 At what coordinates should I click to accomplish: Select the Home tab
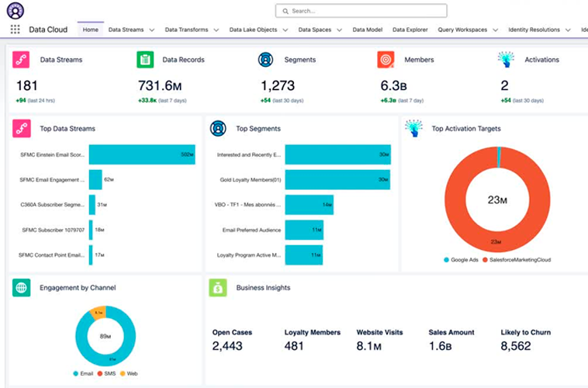point(91,29)
